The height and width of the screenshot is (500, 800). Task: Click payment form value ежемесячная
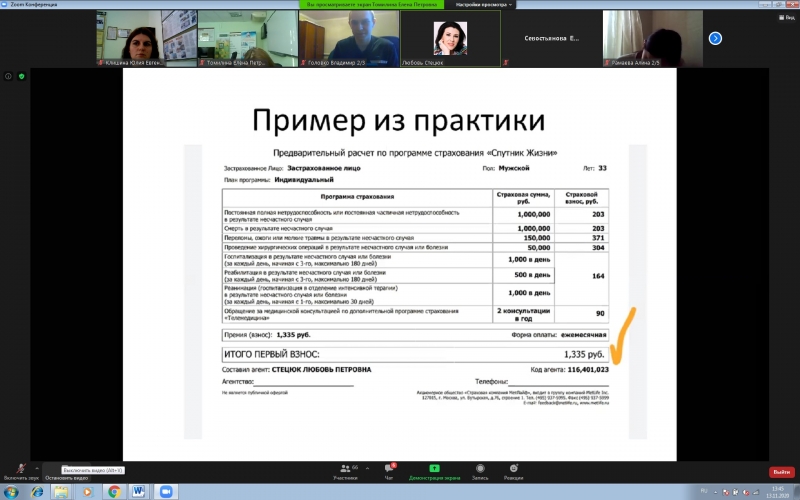coord(583,335)
